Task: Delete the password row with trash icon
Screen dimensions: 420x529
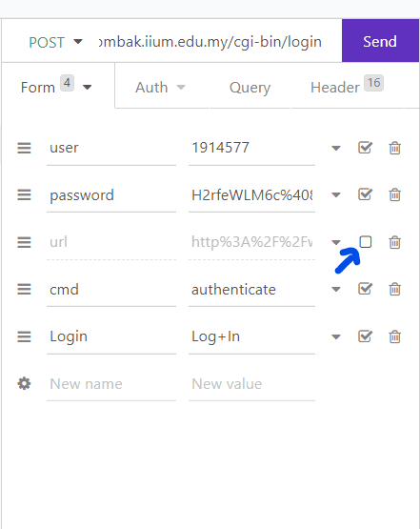Action: coord(394,194)
